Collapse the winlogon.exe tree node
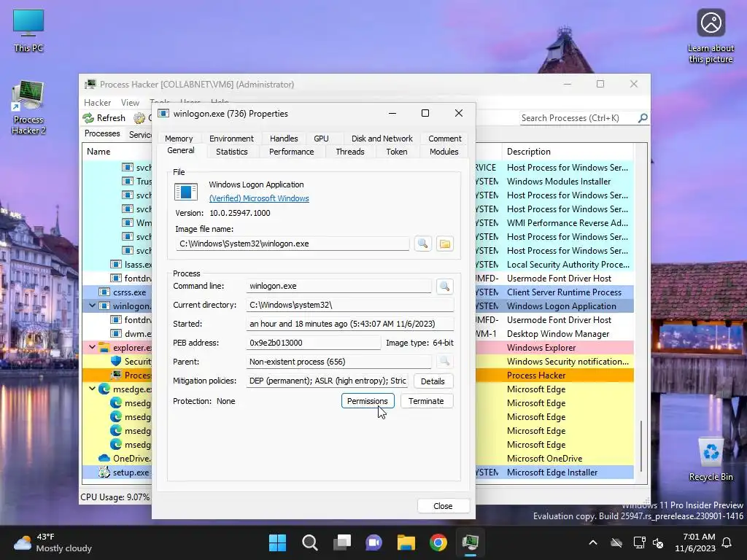The image size is (747, 560). [x=93, y=306]
